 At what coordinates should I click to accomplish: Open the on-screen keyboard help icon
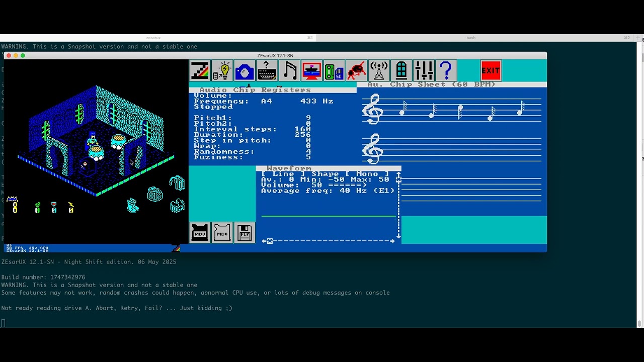tap(267, 70)
